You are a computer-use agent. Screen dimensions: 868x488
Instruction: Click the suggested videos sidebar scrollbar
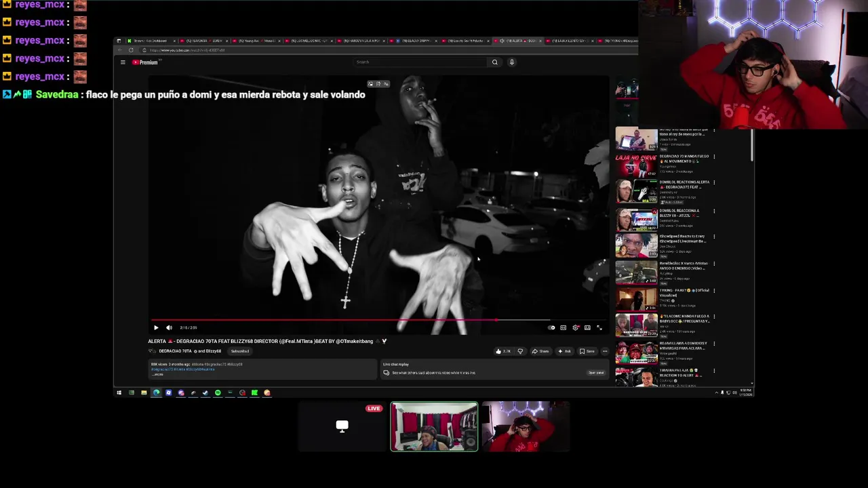[751, 146]
